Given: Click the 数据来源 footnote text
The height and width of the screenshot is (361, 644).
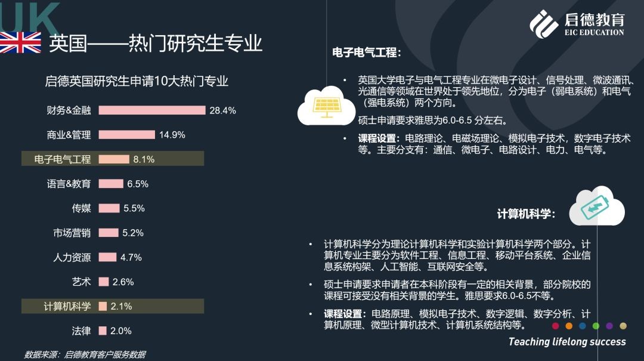Looking at the screenshot, I should coord(85,354).
